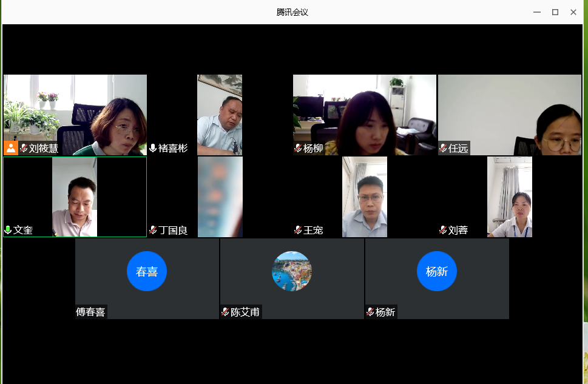
Task: Click the muted mic icon beside 任远
Action: click(443, 148)
